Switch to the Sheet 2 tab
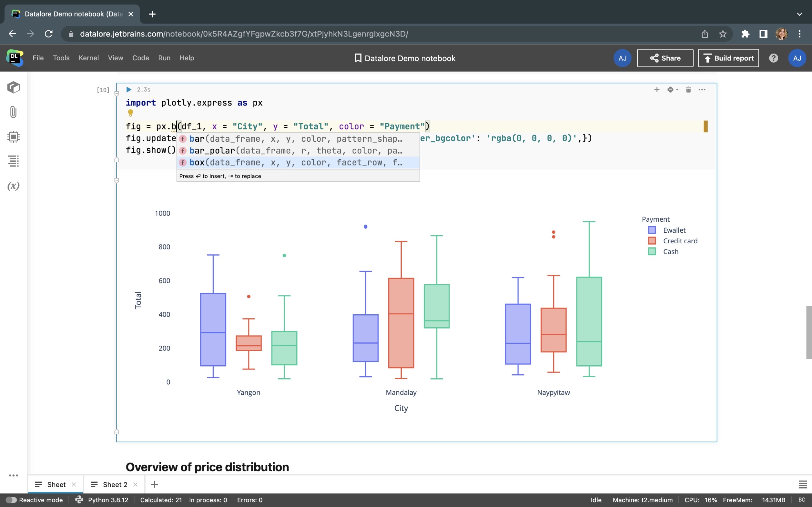The width and height of the screenshot is (812, 507). tap(115, 484)
